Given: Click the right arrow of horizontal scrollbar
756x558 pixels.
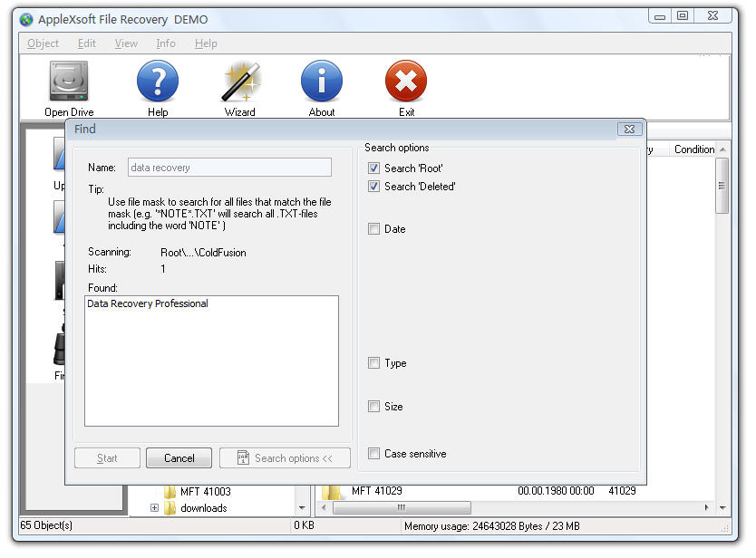Looking at the screenshot, I should click(x=706, y=507).
